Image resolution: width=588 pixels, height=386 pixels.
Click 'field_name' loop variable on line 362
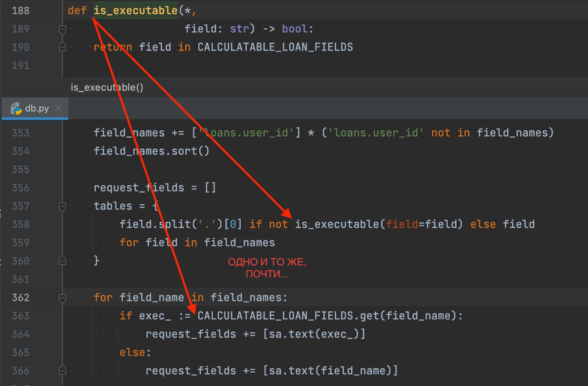tap(152, 297)
